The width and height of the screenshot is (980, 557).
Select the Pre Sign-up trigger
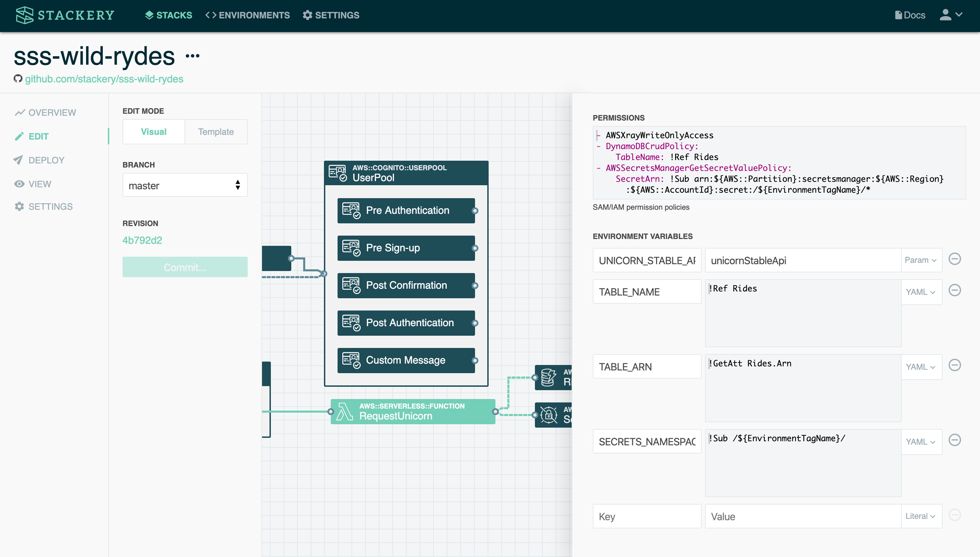(x=406, y=248)
